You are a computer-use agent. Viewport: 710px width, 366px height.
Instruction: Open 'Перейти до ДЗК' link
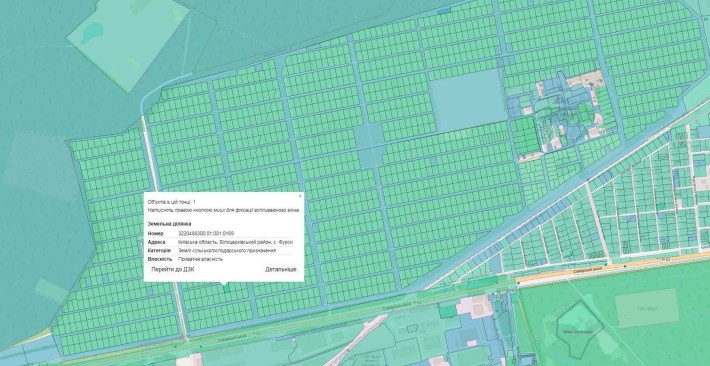[173, 269]
